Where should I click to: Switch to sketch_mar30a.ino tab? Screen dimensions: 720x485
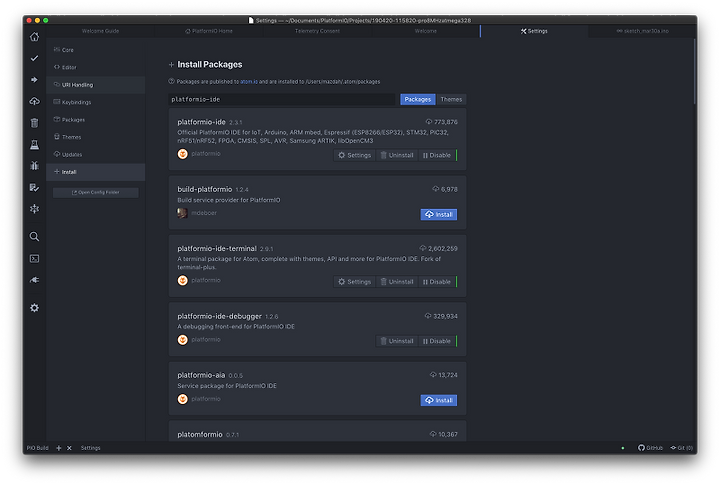tap(642, 31)
